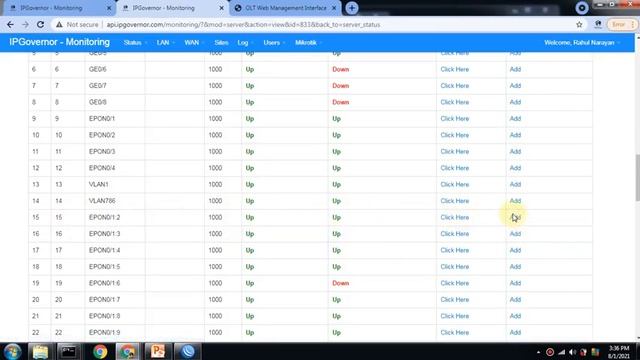Open the Log dropdown menu
Screen dimensions: 640x360
pos(245,42)
